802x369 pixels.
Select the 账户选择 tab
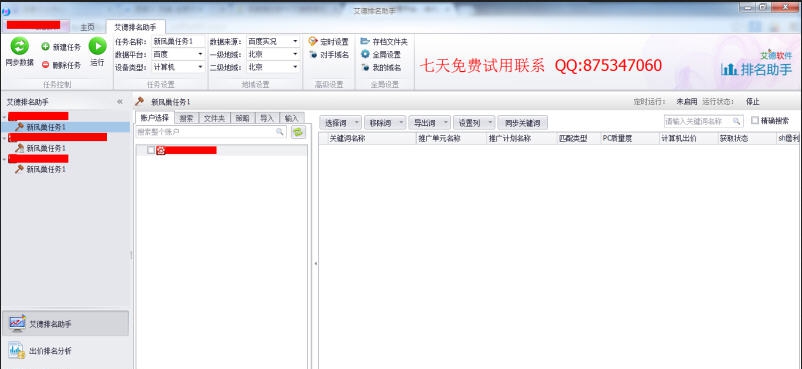click(x=154, y=117)
